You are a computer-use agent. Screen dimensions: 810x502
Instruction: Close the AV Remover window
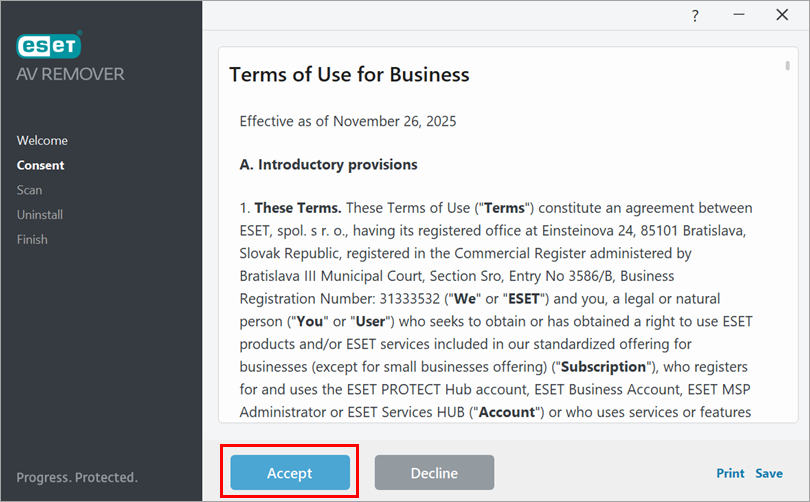click(782, 15)
